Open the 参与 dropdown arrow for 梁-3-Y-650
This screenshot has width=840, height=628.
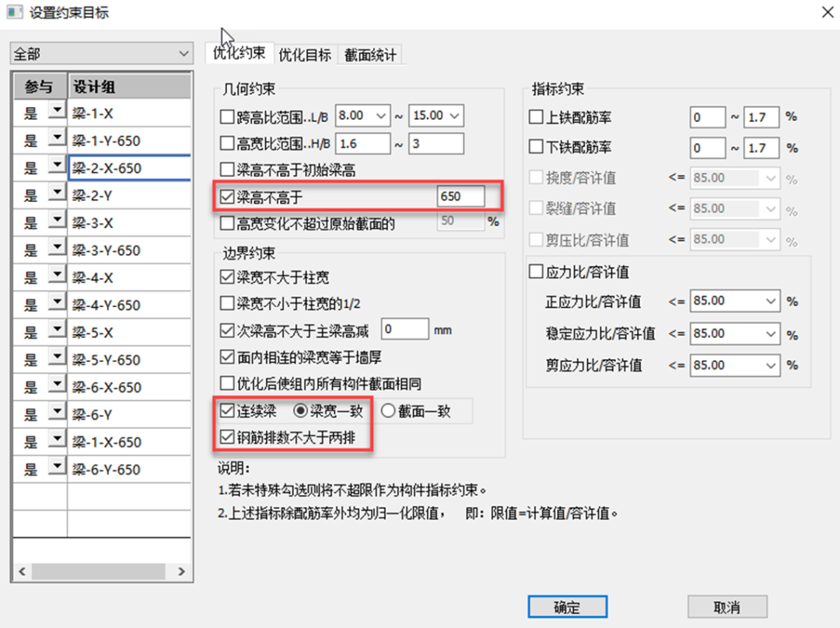(57, 247)
